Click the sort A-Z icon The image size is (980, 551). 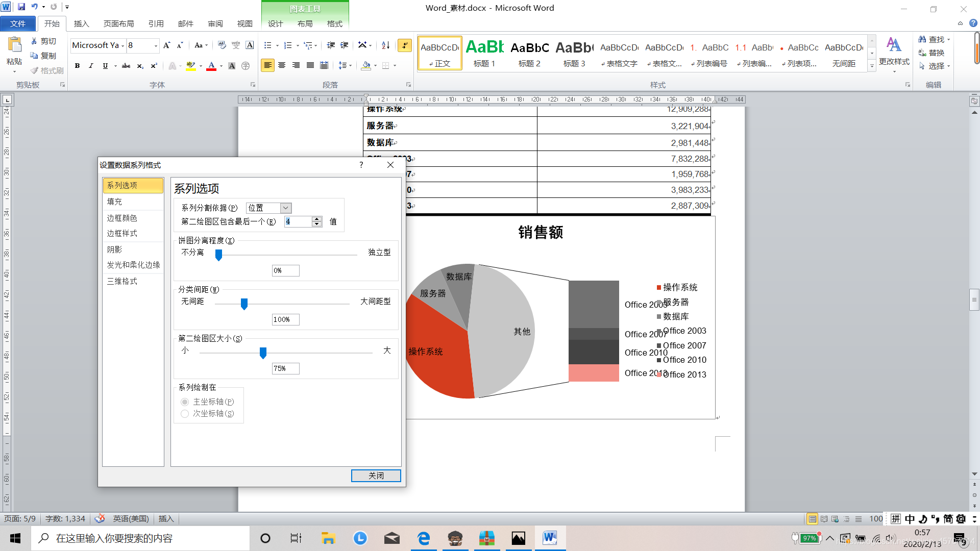click(x=386, y=45)
